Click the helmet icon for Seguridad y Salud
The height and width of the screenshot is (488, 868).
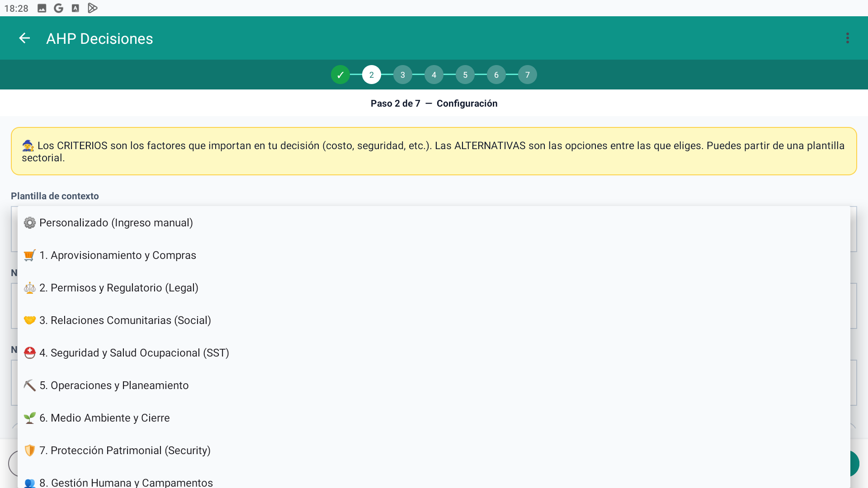(30, 353)
